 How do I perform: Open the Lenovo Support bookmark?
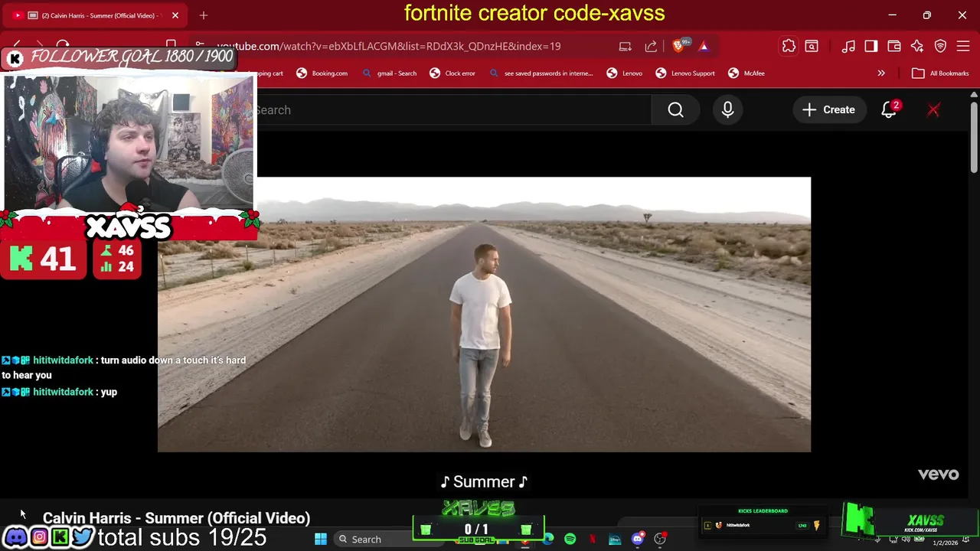tap(685, 73)
